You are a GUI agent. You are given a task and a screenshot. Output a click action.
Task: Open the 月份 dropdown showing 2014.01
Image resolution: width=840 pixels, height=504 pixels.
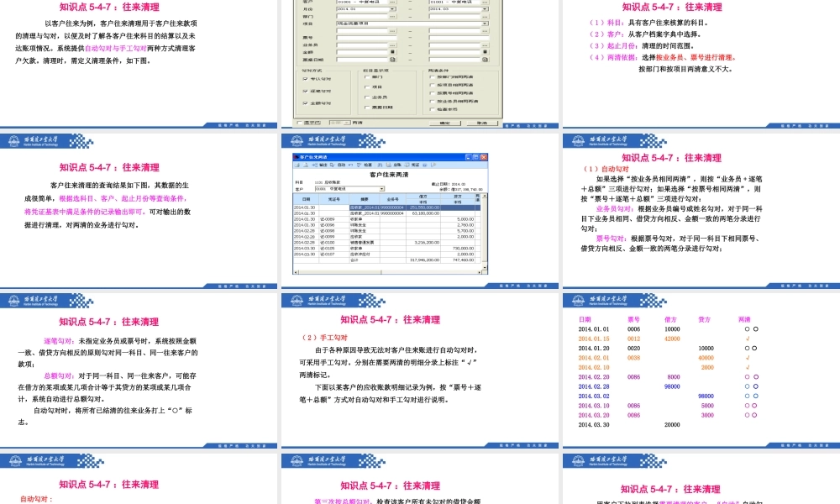391,9
